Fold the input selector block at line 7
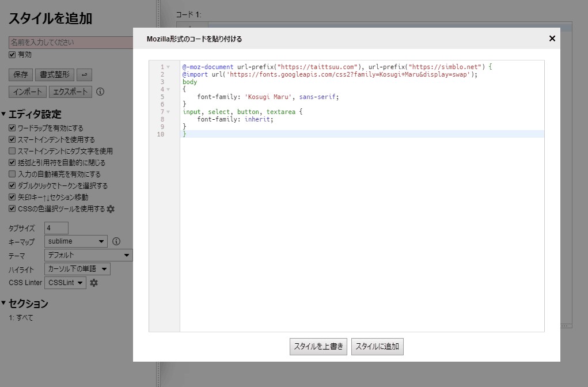Screen dimensions: 588x387 [168, 112]
